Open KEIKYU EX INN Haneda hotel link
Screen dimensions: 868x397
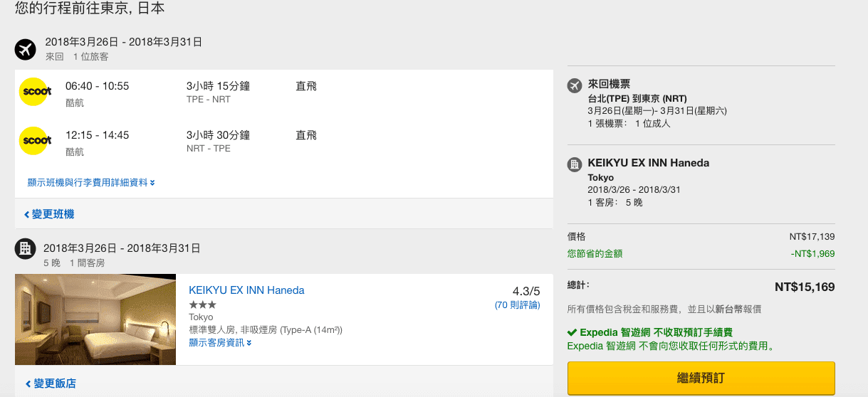tap(246, 290)
